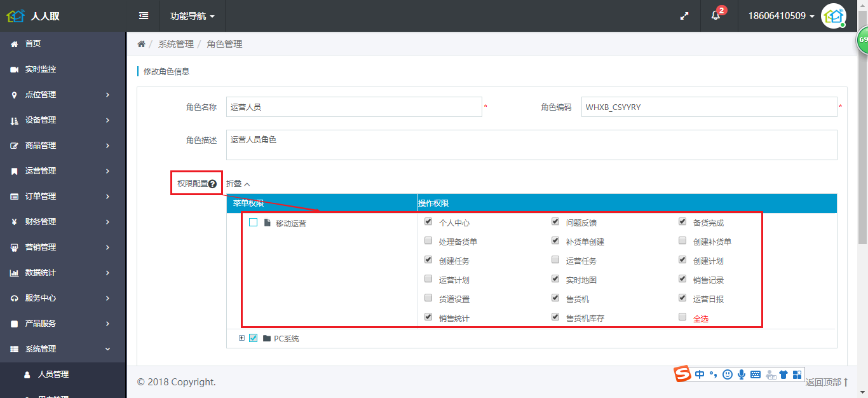The image size is (868, 398).
Task: Tick the 移动运营 menu permission checkbox
Action: [x=254, y=223]
